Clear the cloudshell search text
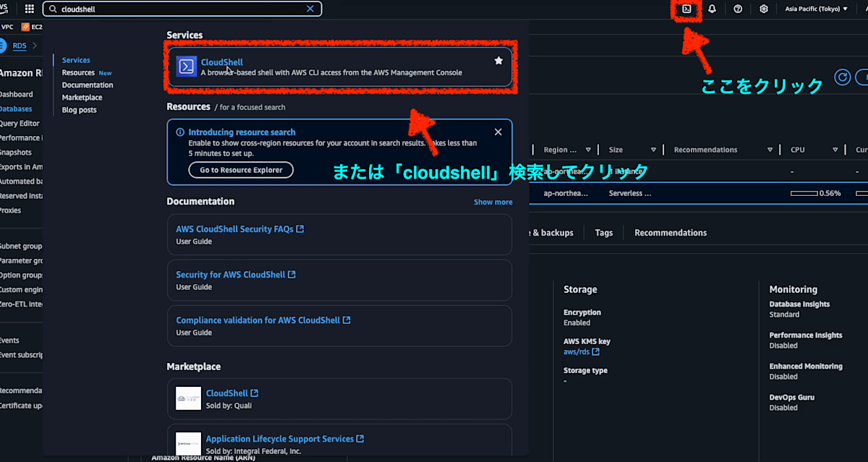868x462 pixels. 310,9
